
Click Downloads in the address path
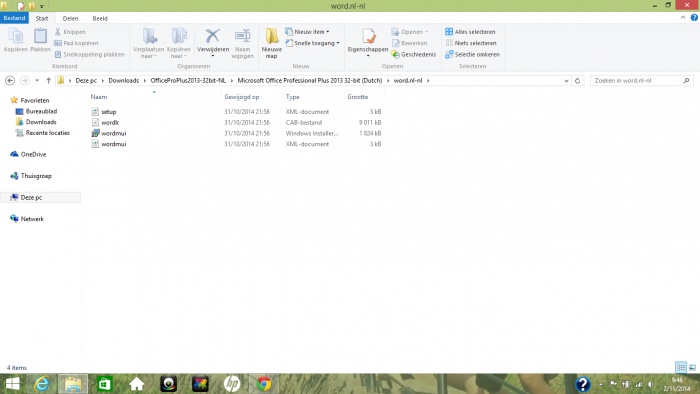pyautogui.click(x=124, y=81)
